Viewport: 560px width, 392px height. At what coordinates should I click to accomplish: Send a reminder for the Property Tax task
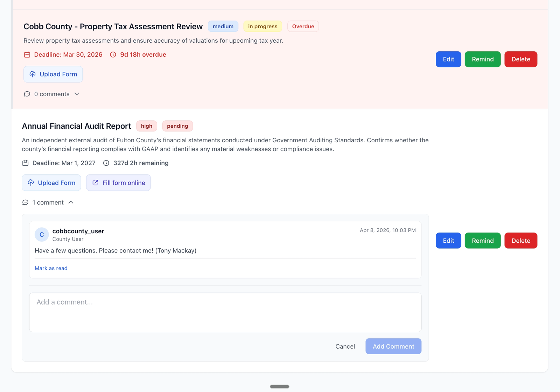pyautogui.click(x=482, y=59)
